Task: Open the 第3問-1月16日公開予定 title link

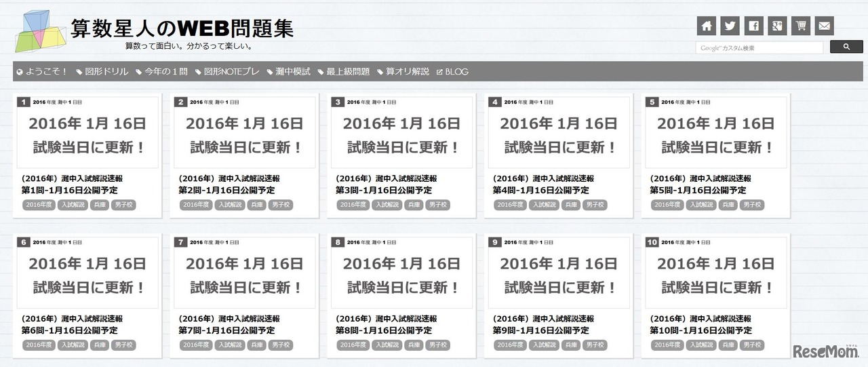Action: [x=384, y=191]
